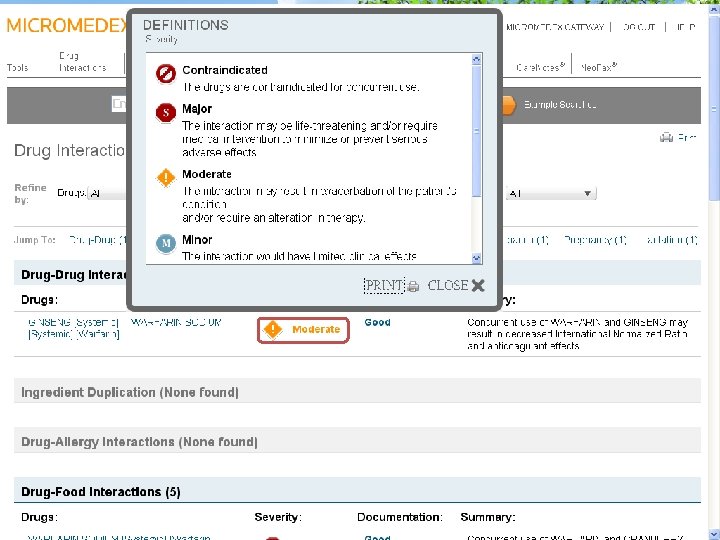Jump to Drug-Drug interactions section
Screen dimensions: 720x540
click(97, 240)
